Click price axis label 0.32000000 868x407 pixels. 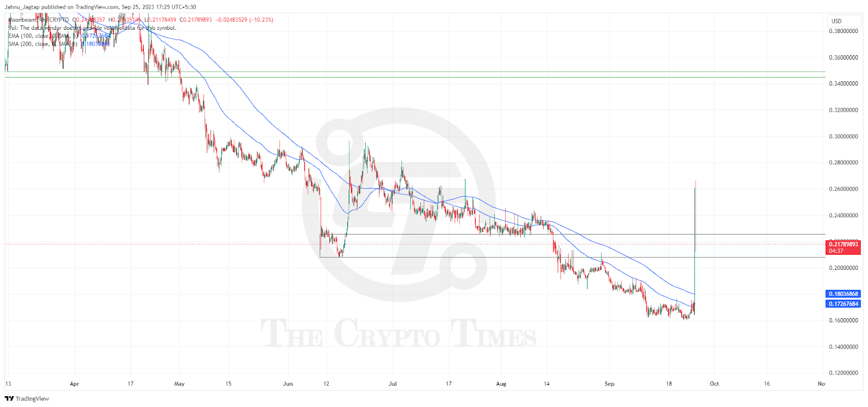[844, 110]
